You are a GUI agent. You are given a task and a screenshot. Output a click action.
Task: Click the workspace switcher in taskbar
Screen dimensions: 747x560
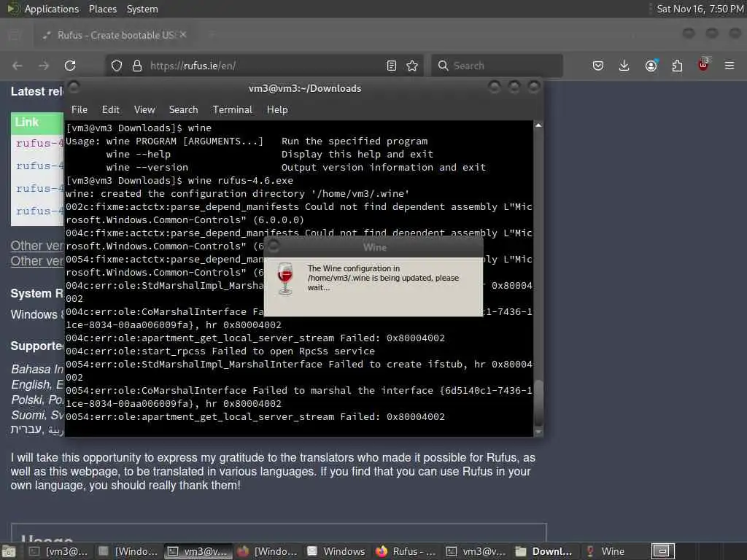pyautogui.click(x=663, y=551)
